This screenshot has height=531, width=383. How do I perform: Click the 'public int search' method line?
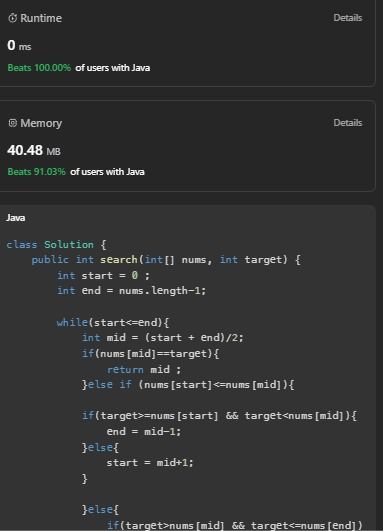[166, 260]
